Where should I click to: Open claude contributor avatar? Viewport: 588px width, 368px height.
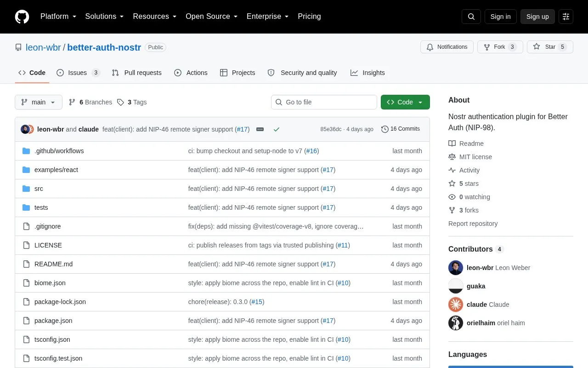(456, 305)
